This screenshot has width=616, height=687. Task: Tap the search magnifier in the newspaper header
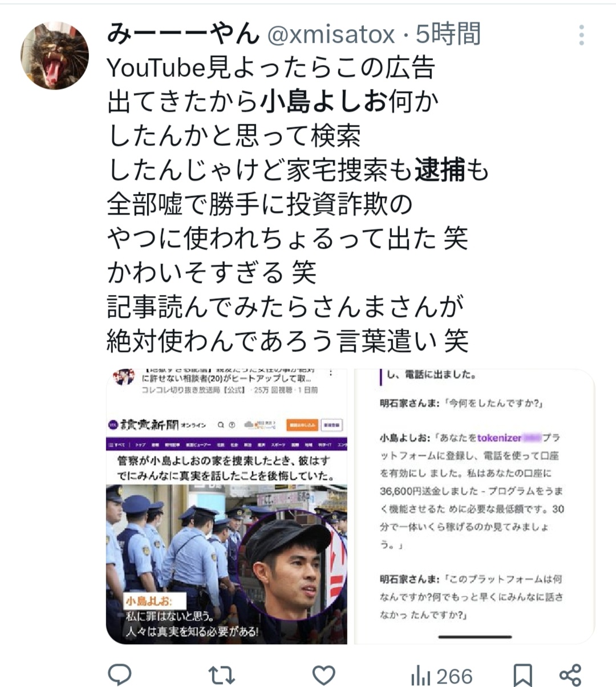click(x=220, y=425)
